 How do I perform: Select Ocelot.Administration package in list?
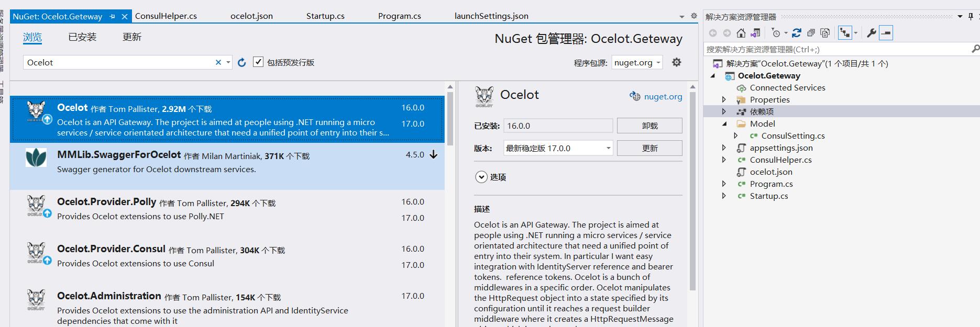(x=227, y=306)
